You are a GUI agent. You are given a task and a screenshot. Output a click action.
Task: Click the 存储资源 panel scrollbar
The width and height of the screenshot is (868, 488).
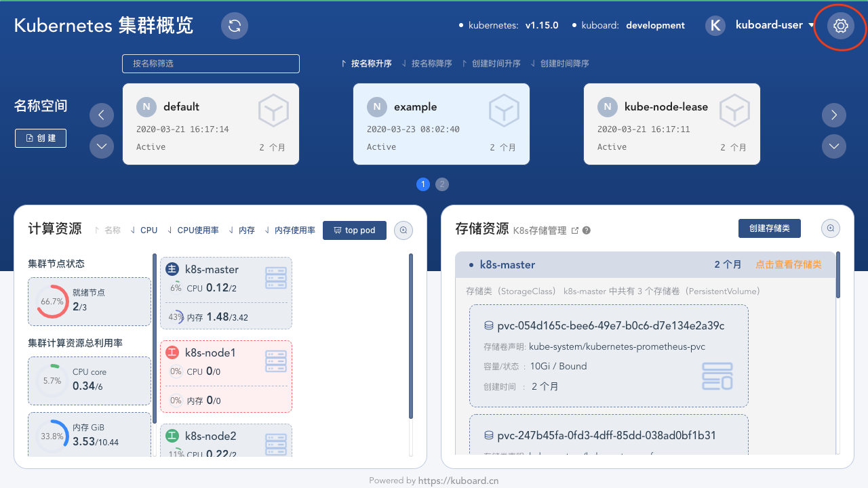838,275
